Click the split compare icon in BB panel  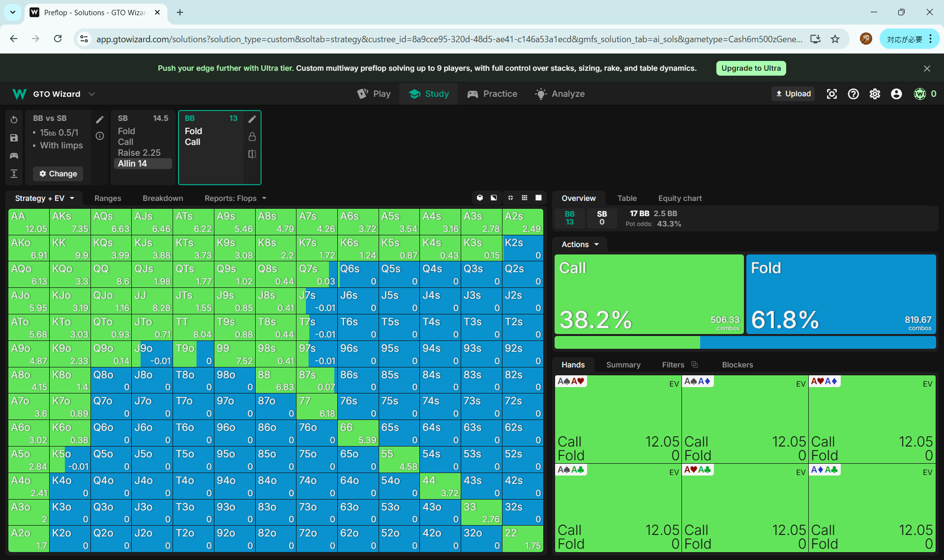click(252, 154)
